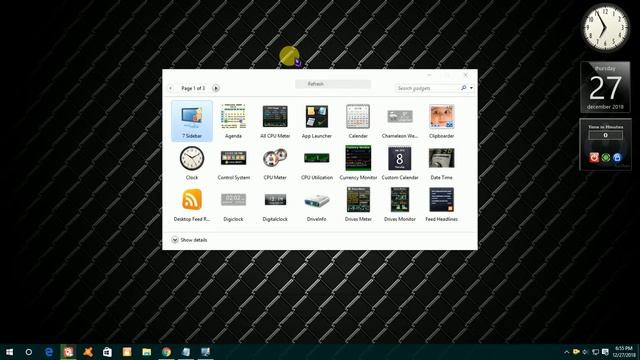640x360 pixels.
Task: Click the Refresh button
Action: (x=333, y=84)
